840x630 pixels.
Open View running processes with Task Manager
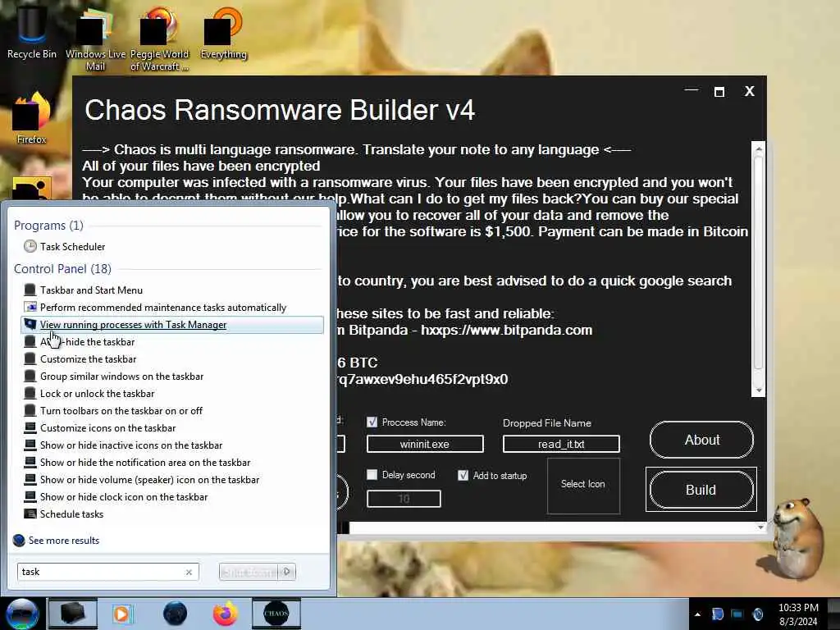tap(172, 325)
